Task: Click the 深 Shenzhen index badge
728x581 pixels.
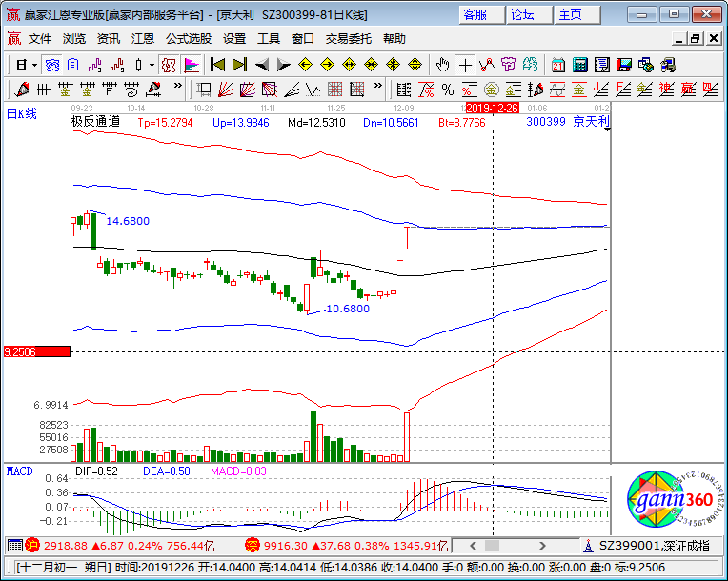Action: pyautogui.click(x=253, y=545)
